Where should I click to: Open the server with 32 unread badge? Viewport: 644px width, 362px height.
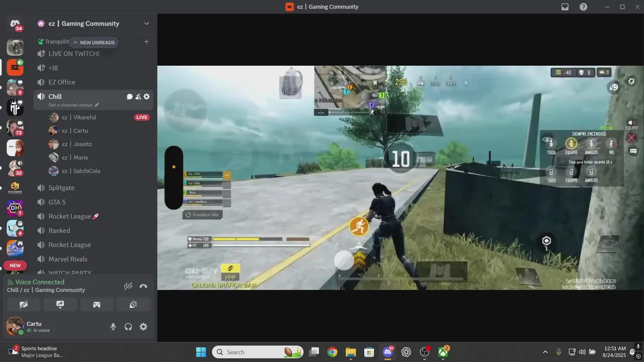(x=15, y=168)
